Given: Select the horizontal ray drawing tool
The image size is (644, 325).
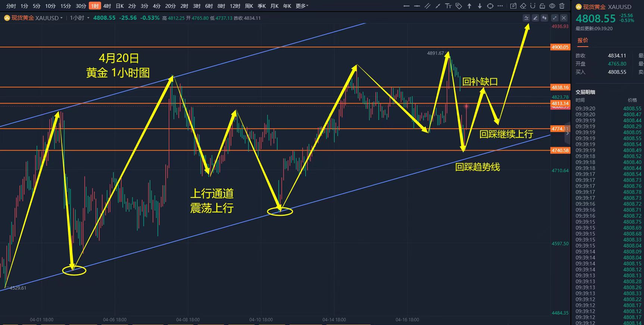Looking at the screenshot, I should (x=407, y=6).
